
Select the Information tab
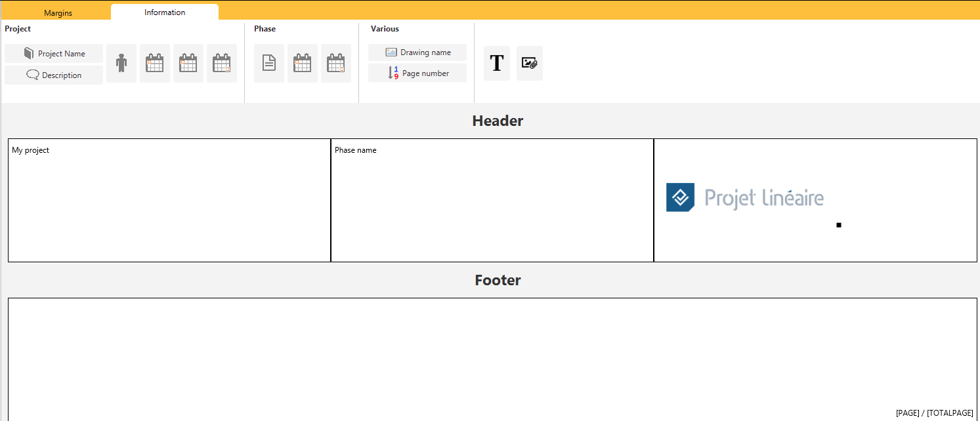click(x=165, y=12)
